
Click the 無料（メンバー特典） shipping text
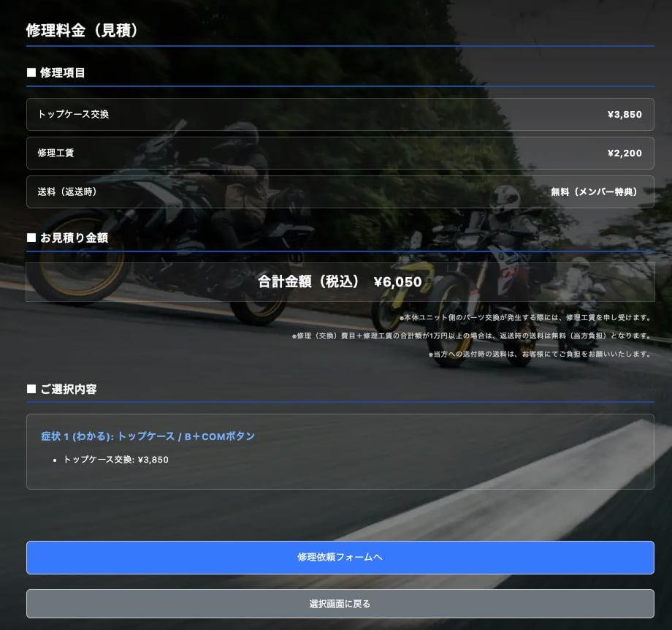tap(596, 191)
